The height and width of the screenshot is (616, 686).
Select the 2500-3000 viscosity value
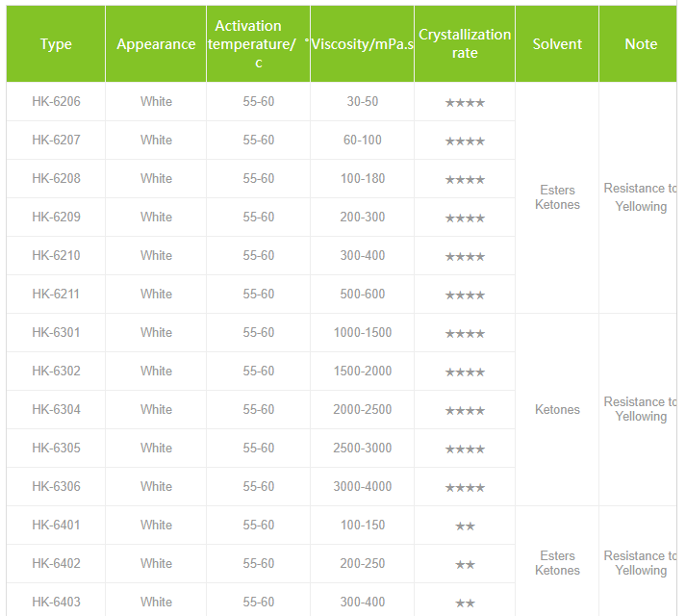click(x=363, y=449)
